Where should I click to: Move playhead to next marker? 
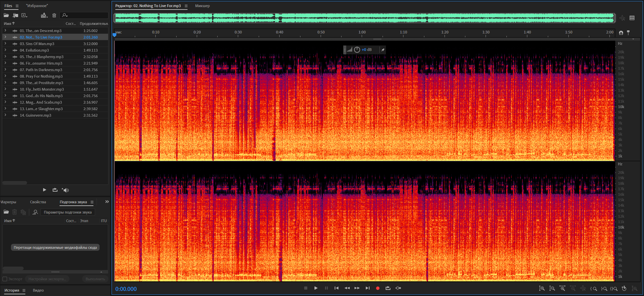(367, 288)
